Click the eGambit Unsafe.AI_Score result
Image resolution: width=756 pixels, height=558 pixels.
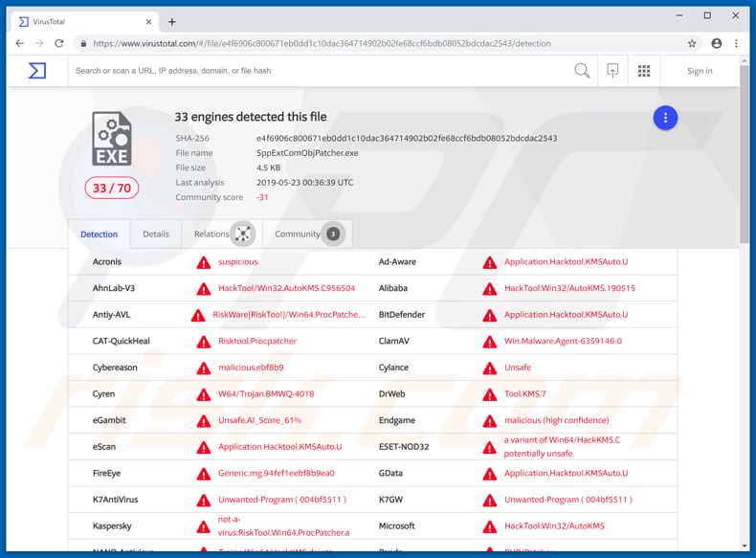click(x=259, y=420)
